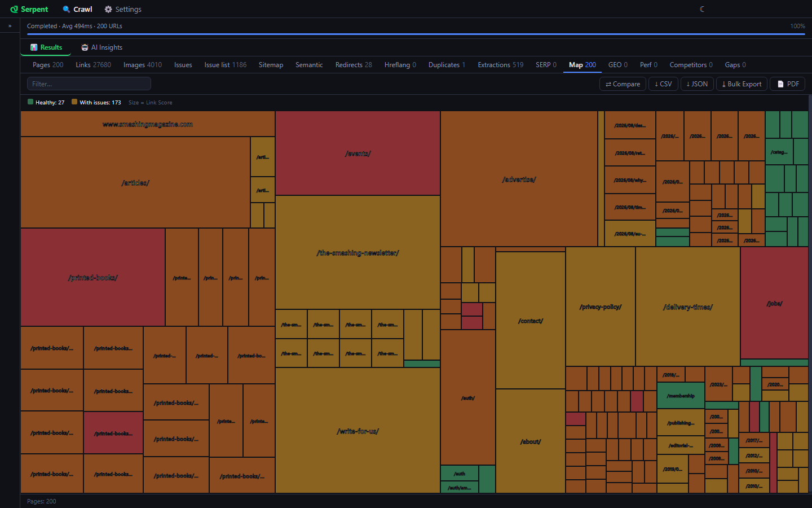Viewport: 812px width, 508px height.
Task: Click the Compare button
Action: tap(623, 84)
